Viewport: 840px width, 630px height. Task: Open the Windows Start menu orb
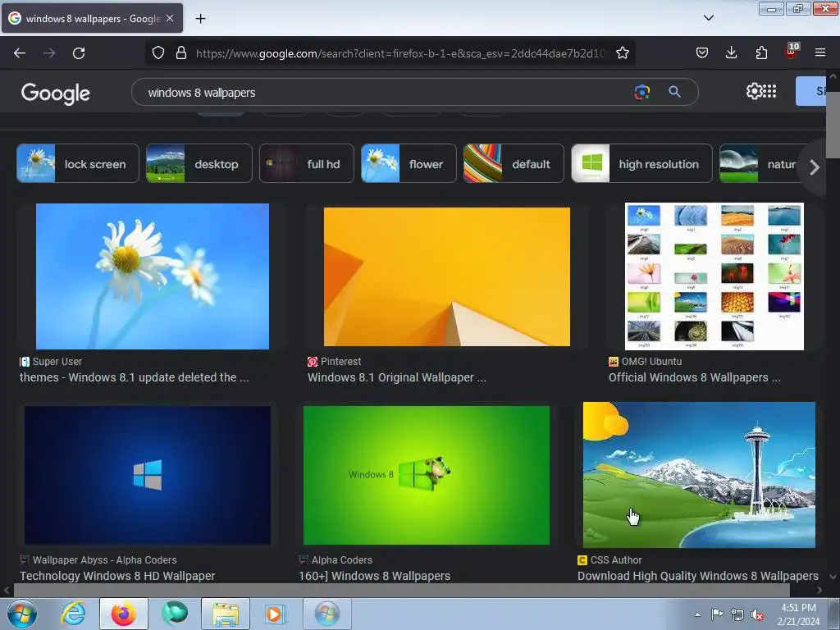coord(22,614)
